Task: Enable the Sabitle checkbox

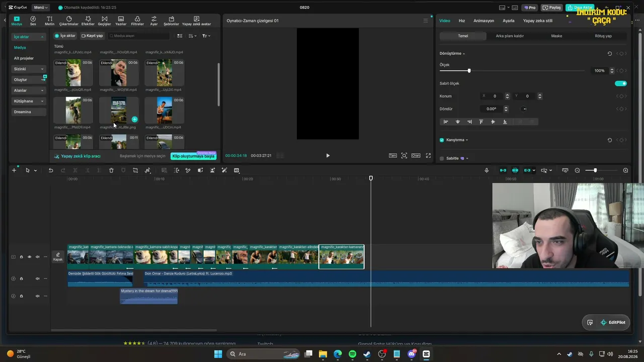Action: 442,158
